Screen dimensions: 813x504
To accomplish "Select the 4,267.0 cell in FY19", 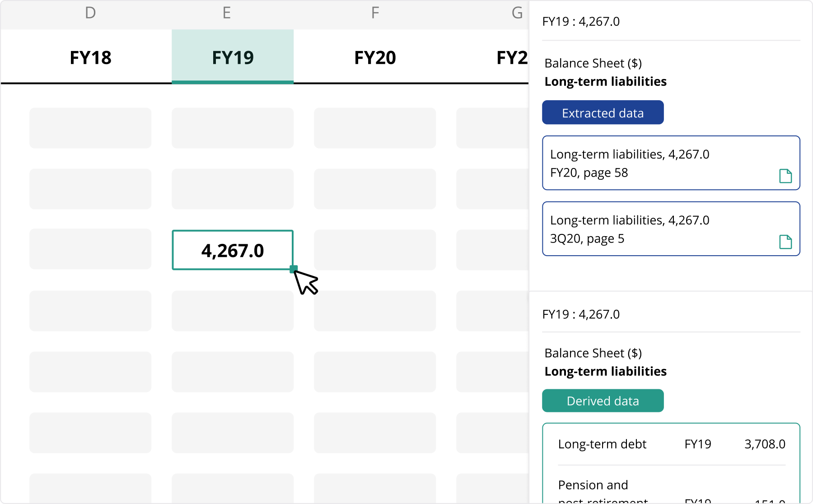I will [x=233, y=250].
